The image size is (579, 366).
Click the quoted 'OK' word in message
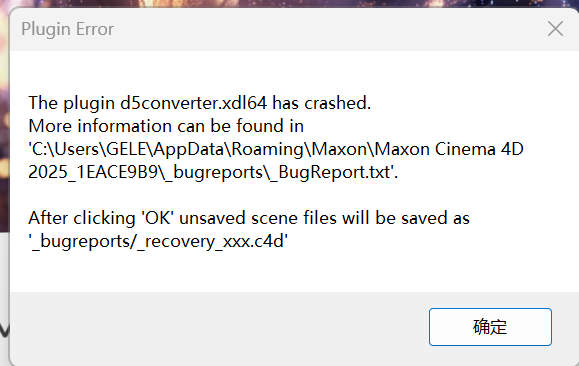coord(158,218)
